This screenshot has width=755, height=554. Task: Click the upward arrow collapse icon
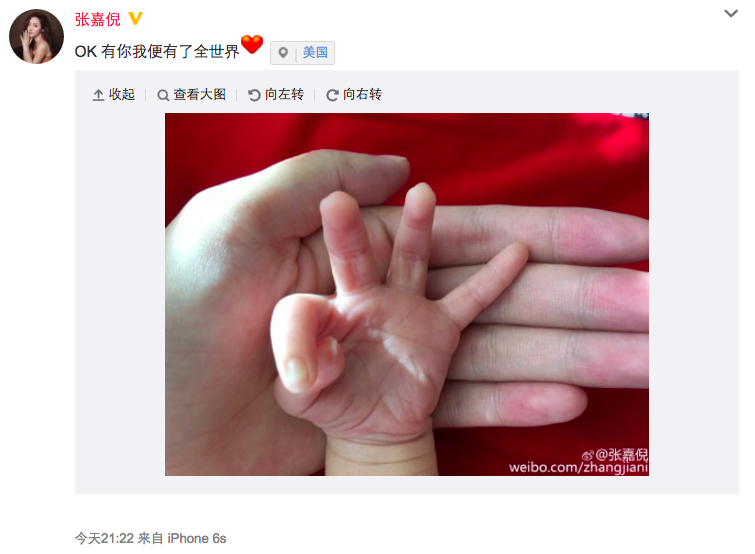pos(98,95)
